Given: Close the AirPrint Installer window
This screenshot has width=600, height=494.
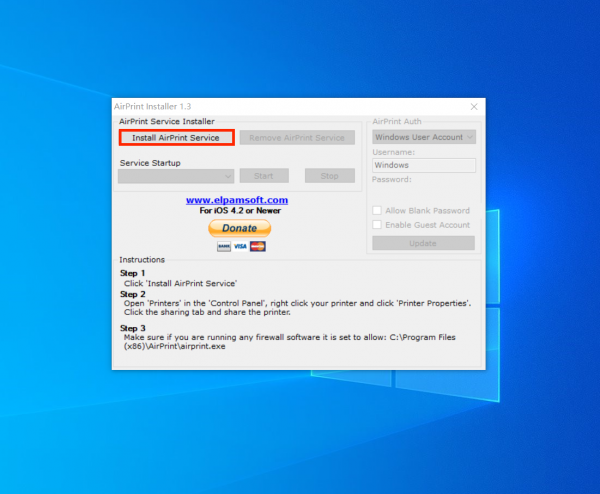Looking at the screenshot, I should [x=473, y=106].
